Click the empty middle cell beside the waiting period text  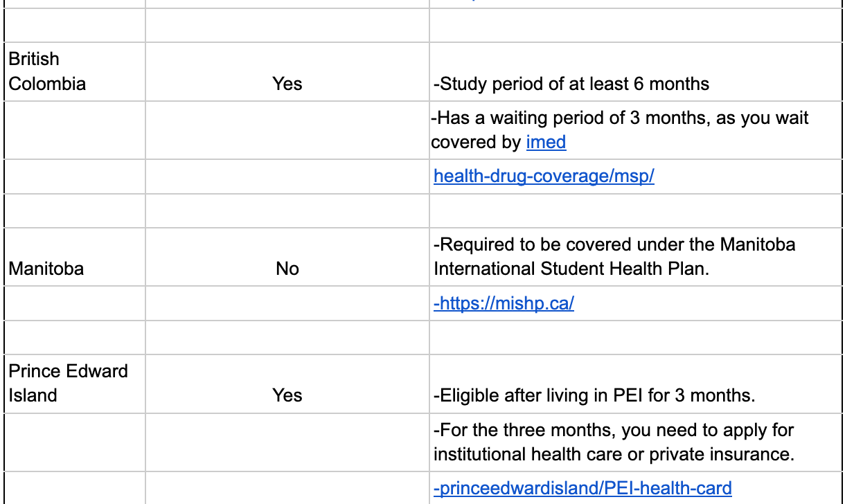tap(287, 130)
